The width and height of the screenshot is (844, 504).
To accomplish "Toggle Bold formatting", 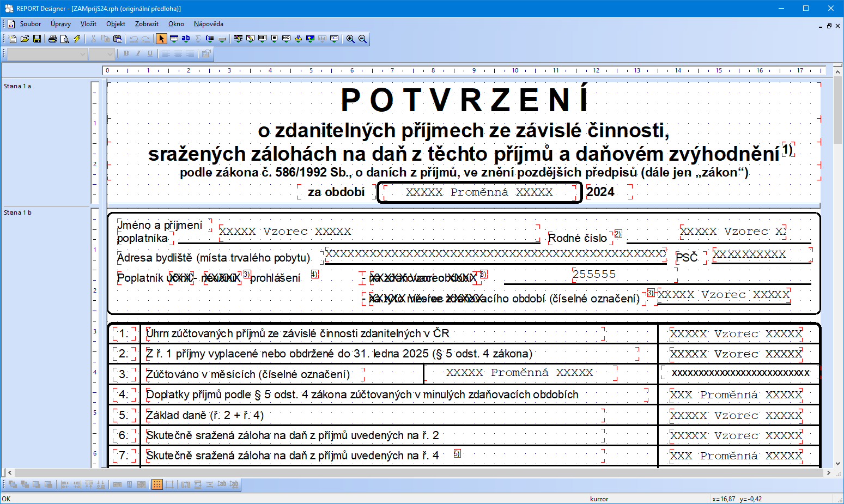I will [x=126, y=53].
